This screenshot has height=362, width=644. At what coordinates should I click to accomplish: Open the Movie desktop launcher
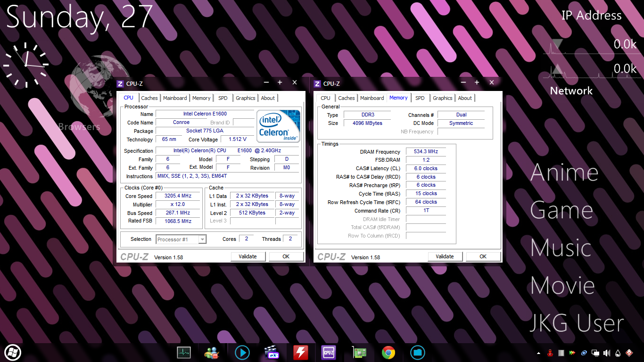pos(562,286)
